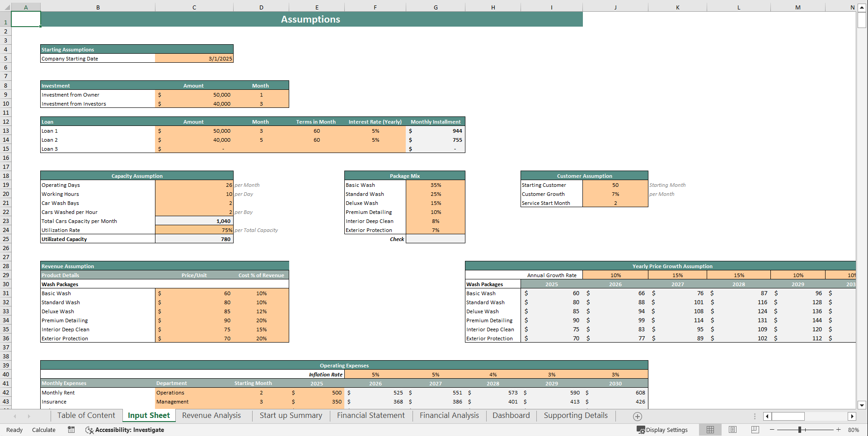Click the macro recording icon in status bar

(71, 430)
